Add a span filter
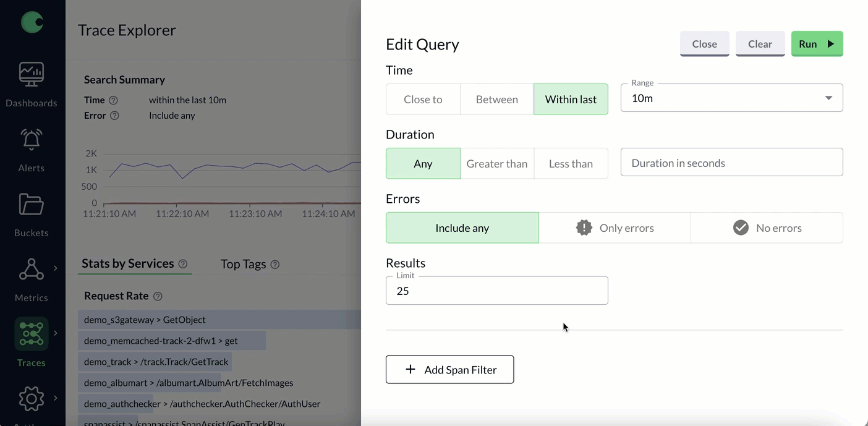Screen dimensions: 868x426 [x=449, y=369]
